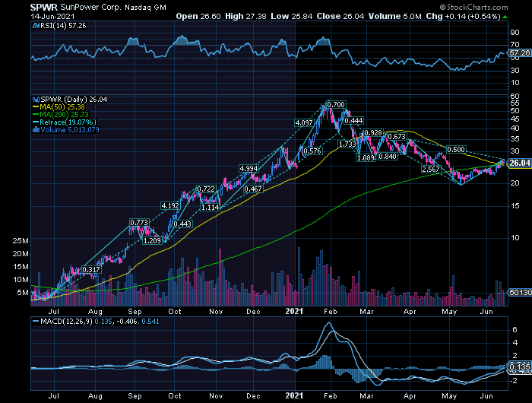Click the 0.443 retracement label

tap(182, 224)
